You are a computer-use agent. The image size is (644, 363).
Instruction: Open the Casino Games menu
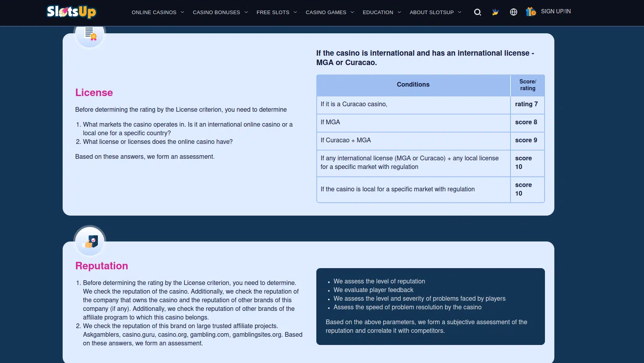[326, 12]
